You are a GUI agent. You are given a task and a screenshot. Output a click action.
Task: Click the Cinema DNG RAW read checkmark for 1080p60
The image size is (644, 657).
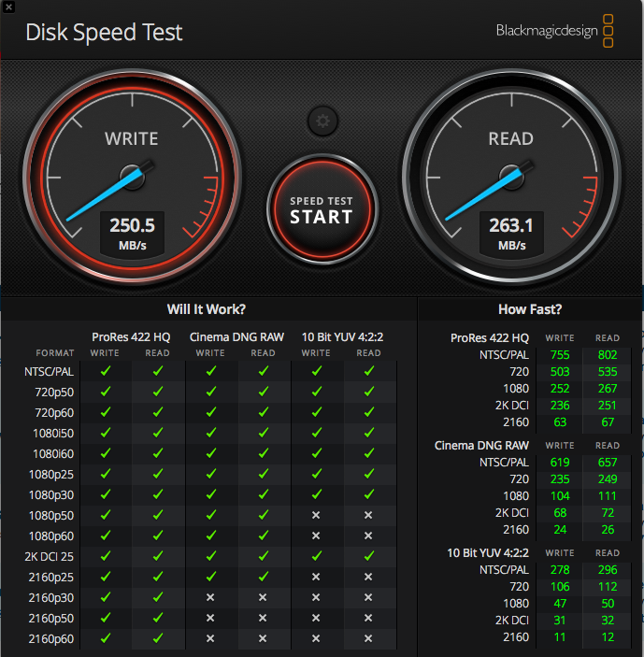pos(264,536)
